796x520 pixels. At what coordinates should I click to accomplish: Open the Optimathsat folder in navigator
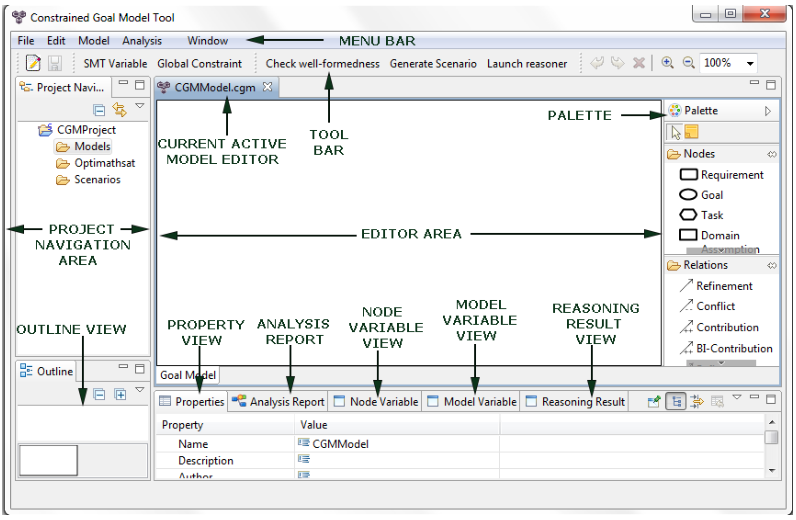[x=96, y=164]
